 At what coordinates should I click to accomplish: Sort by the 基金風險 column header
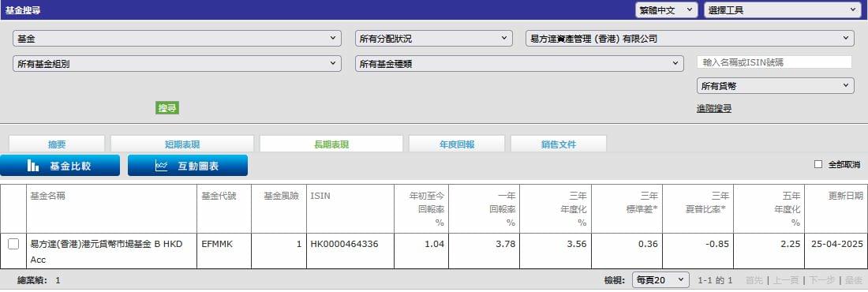click(x=281, y=197)
